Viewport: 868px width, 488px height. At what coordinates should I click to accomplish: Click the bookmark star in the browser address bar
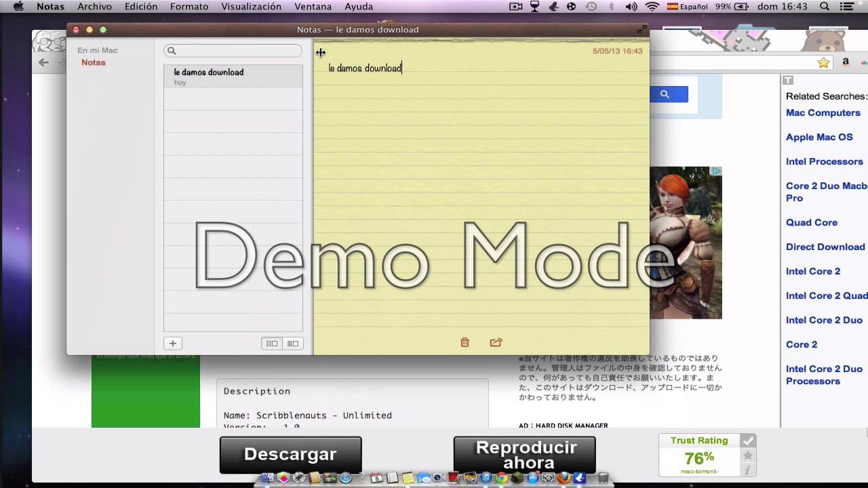pos(823,62)
